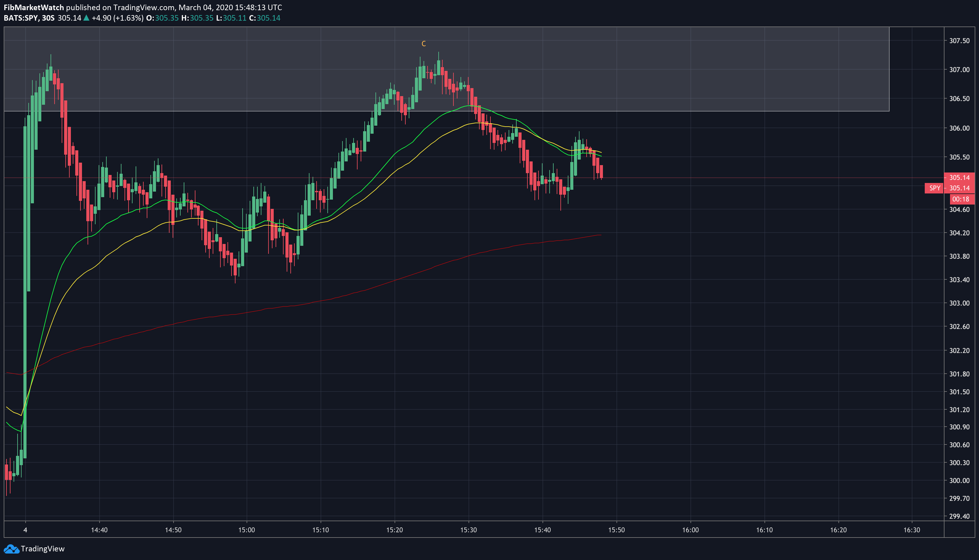Click the 302.60 price axis label

(959, 327)
